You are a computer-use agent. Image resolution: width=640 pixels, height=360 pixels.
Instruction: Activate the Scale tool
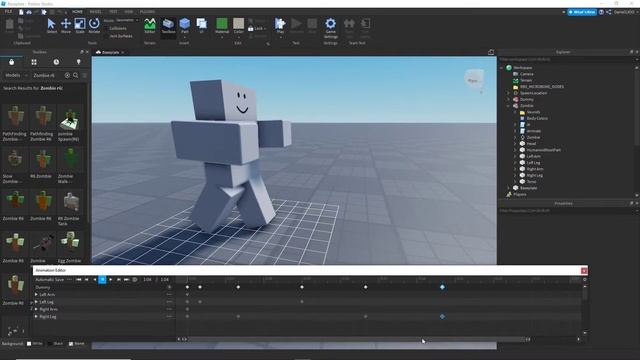tap(80, 26)
